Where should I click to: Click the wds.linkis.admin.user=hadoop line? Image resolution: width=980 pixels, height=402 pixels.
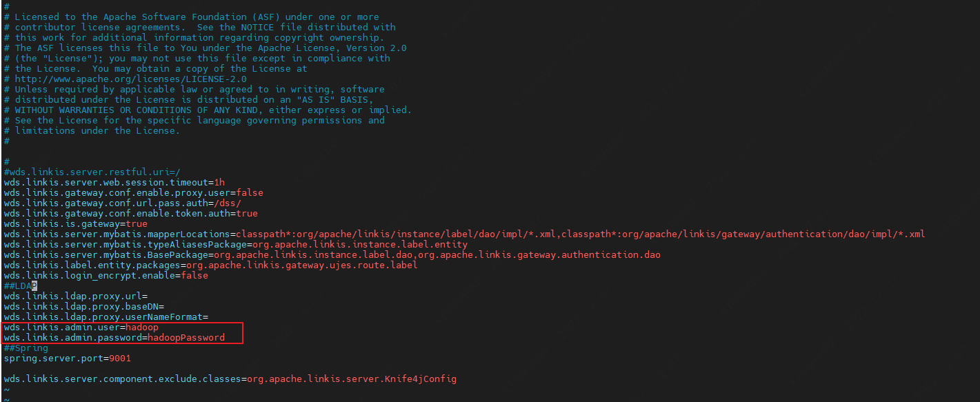tap(81, 327)
